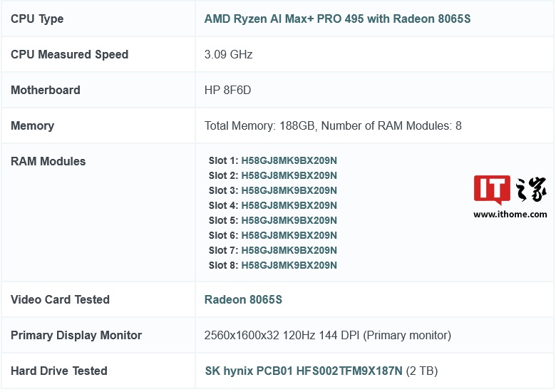This screenshot has width=556, height=392.
Task: Click the Hard Drive Tested row label
Action: point(59,371)
